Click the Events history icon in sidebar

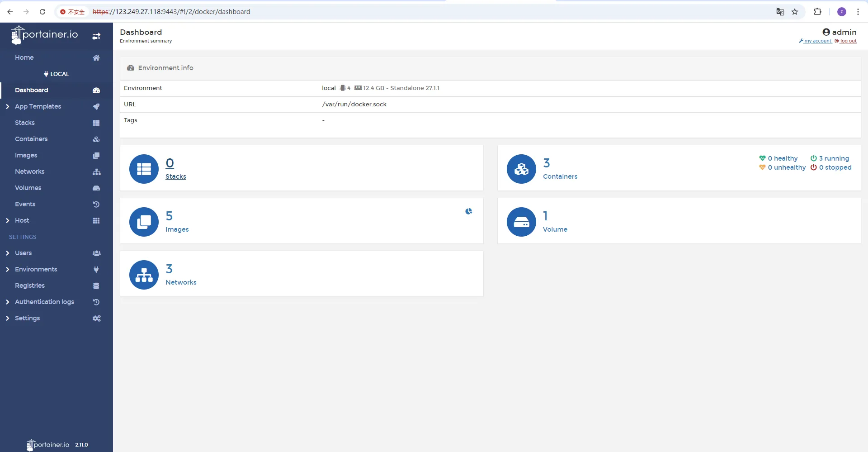pos(96,205)
